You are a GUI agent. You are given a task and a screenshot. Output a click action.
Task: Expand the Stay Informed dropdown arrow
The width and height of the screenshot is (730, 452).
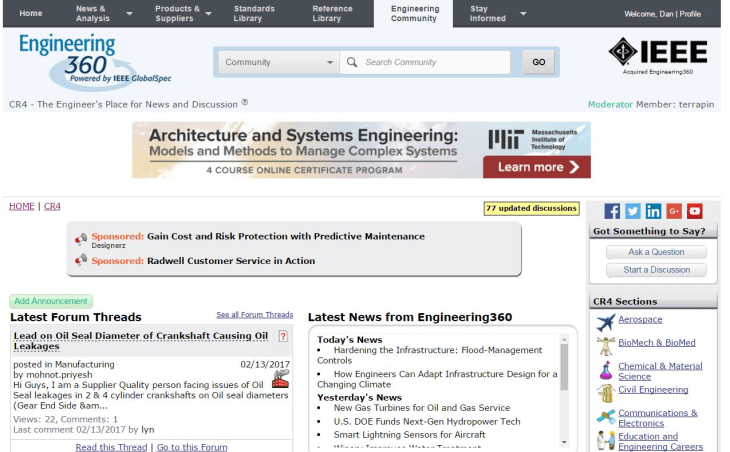523,13
